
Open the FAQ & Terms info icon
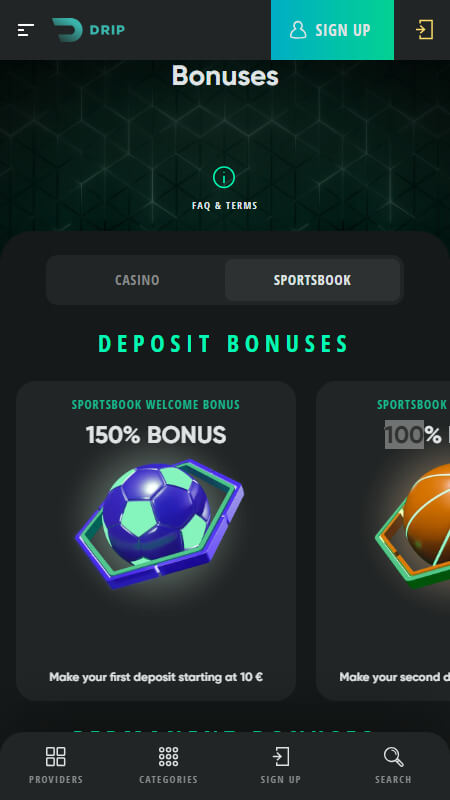coord(224,178)
